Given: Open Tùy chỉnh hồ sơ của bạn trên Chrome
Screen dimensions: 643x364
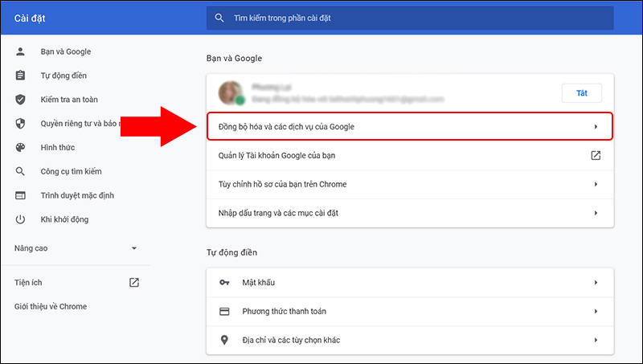Looking at the screenshot, I should pos(410,184).
